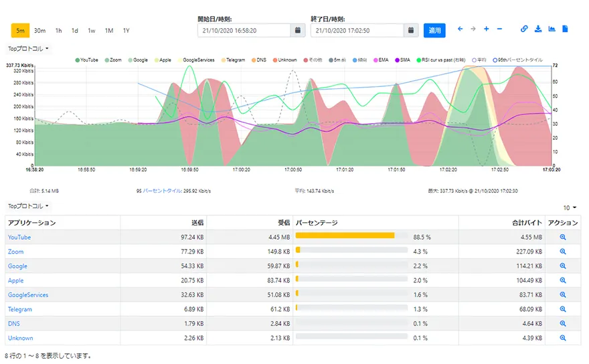Toggle Zoom series in chart legend
The height and width of the screenshot is (364, 589).
tap(113, 60)
